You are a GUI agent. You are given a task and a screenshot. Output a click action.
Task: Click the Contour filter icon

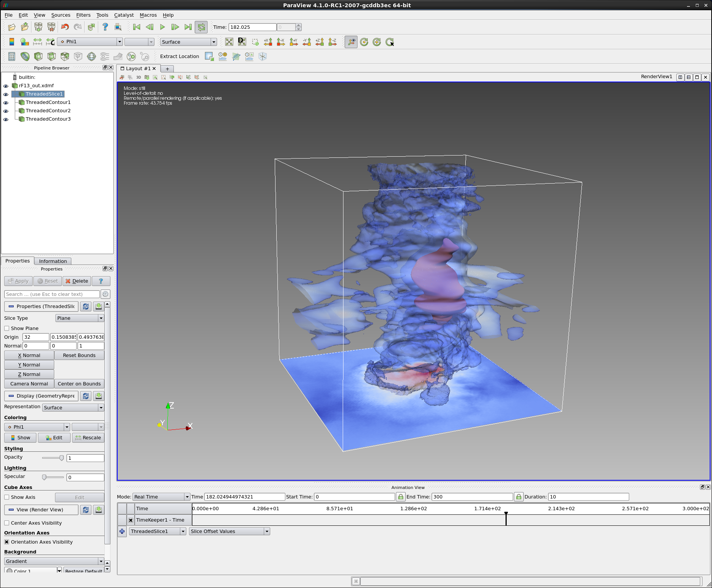[25, 57]
